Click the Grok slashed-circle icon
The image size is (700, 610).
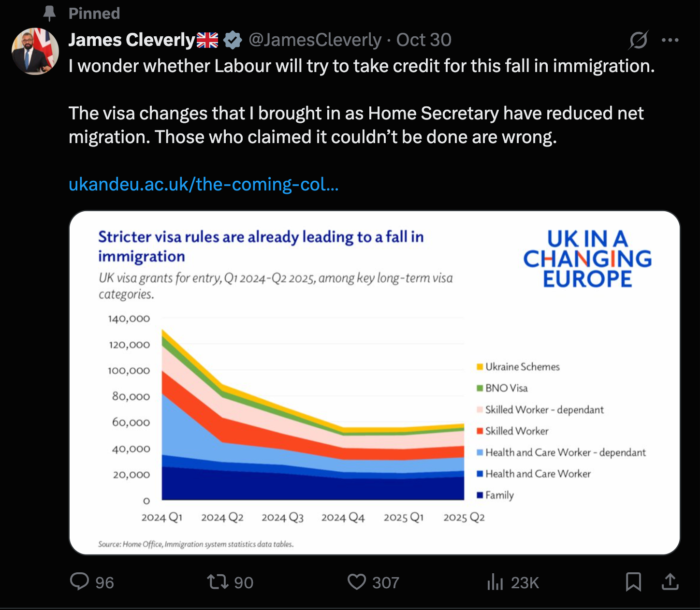[638, 40]
